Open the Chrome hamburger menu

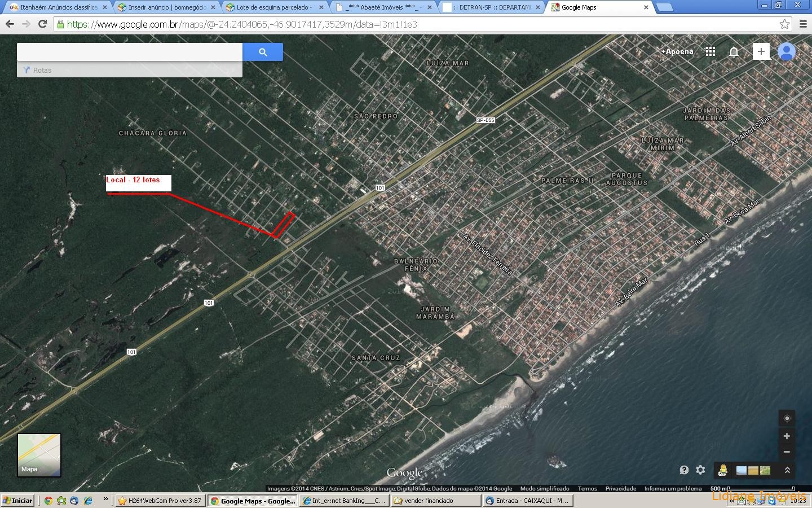click(803, 24)
